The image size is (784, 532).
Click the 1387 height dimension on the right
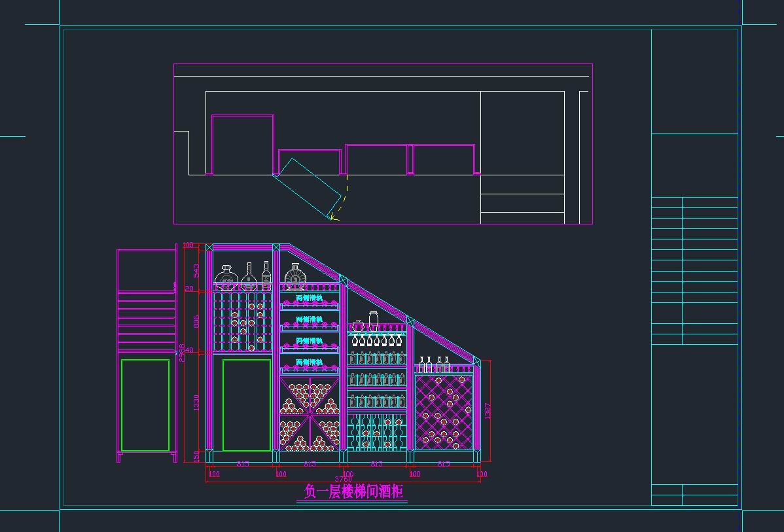point(488,411)
